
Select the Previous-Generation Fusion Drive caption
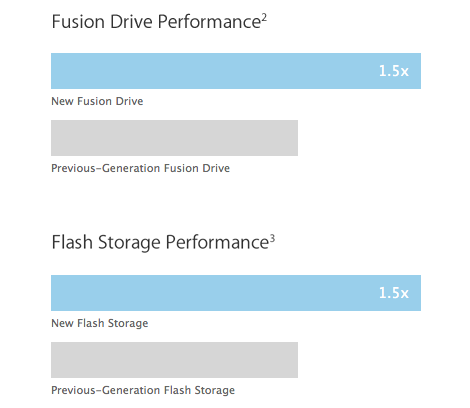click(x=140, y=168)
